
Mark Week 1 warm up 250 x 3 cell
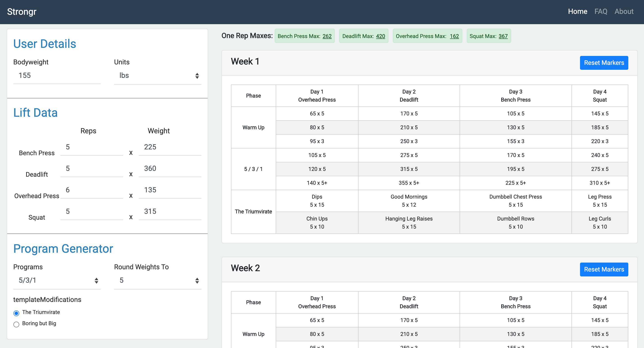[409, 141]
